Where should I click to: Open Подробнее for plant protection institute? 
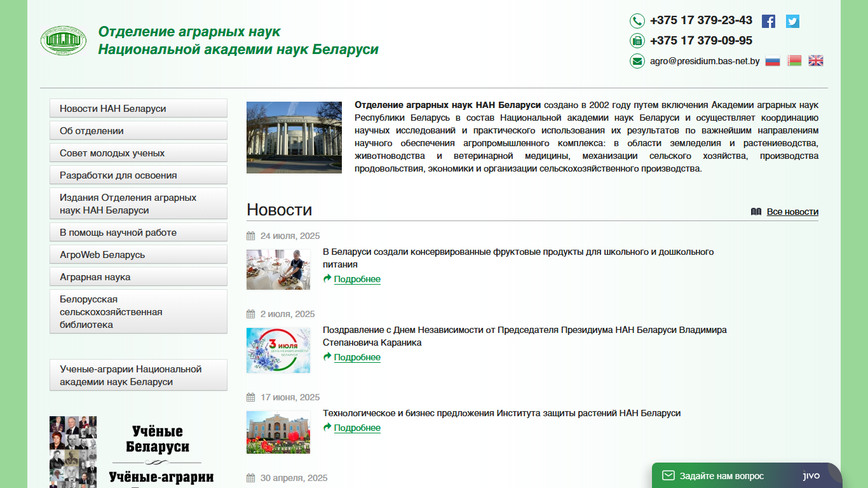point(357,428)
